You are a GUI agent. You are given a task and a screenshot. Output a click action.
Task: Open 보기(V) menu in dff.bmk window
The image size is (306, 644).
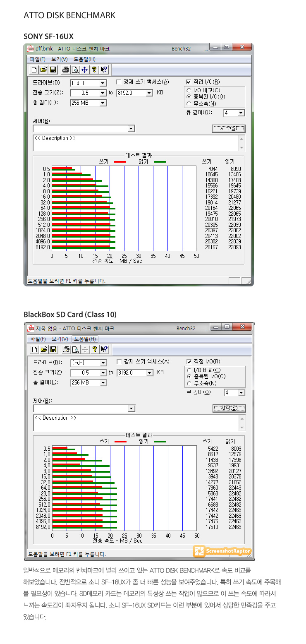coord(59,59)
